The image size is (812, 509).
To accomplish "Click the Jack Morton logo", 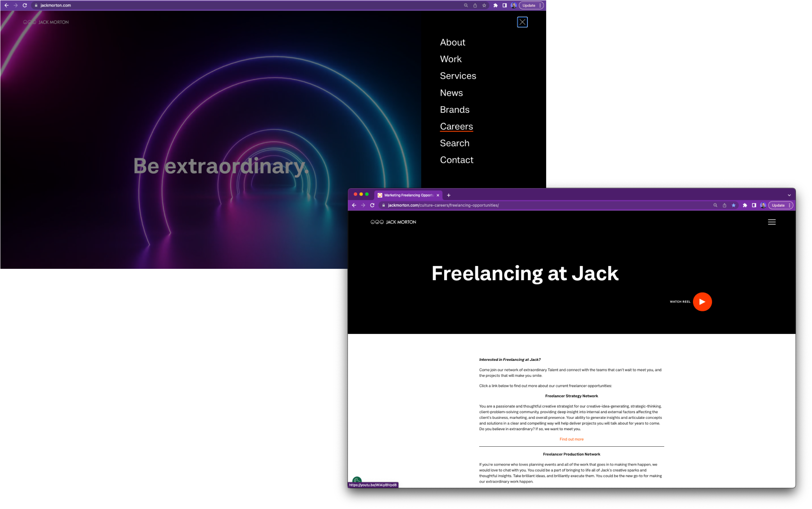I will (393, 222).
